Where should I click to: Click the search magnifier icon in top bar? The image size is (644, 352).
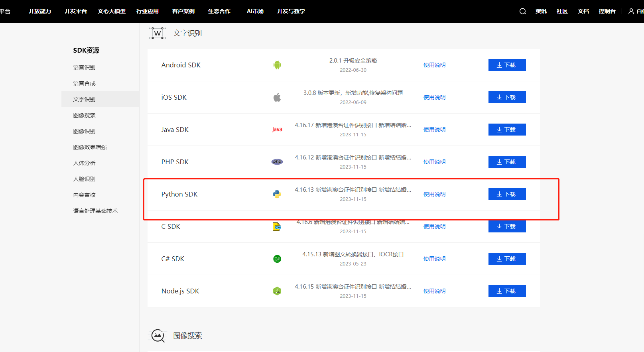click(522, 11)
